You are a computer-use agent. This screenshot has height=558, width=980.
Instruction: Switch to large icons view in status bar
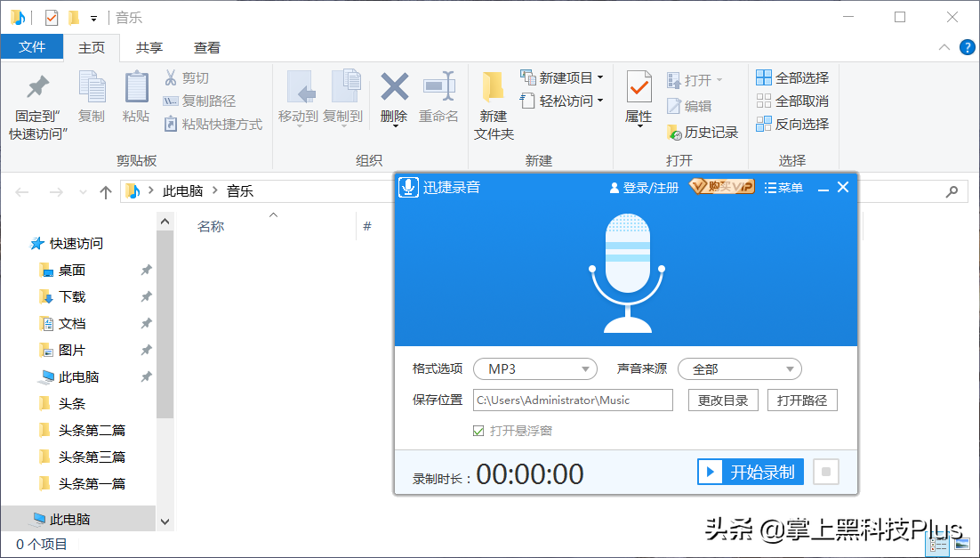[962, 546]
